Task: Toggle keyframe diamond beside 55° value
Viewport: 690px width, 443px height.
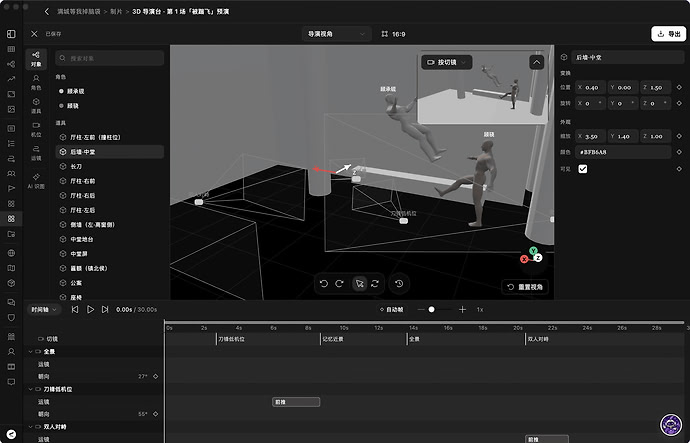Action: 155,414
